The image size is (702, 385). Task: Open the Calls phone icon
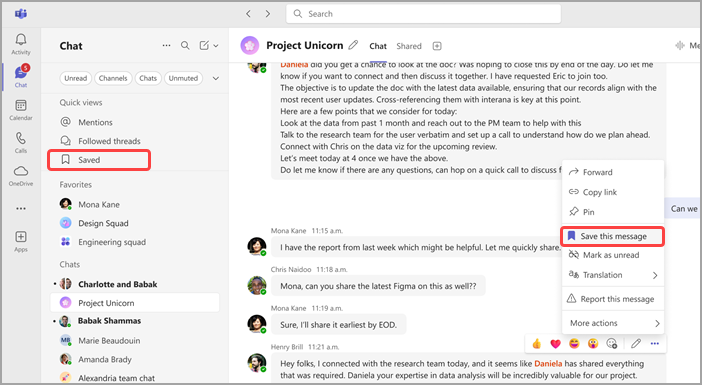[x=21, y=142]
